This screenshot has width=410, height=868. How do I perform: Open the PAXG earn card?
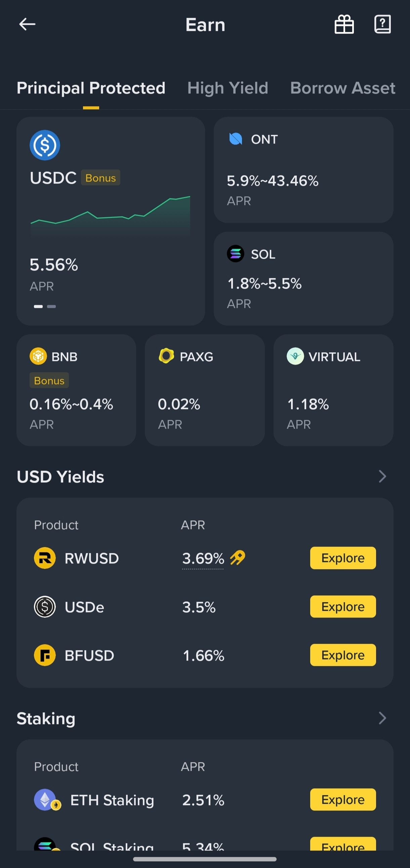coord(204,390)
